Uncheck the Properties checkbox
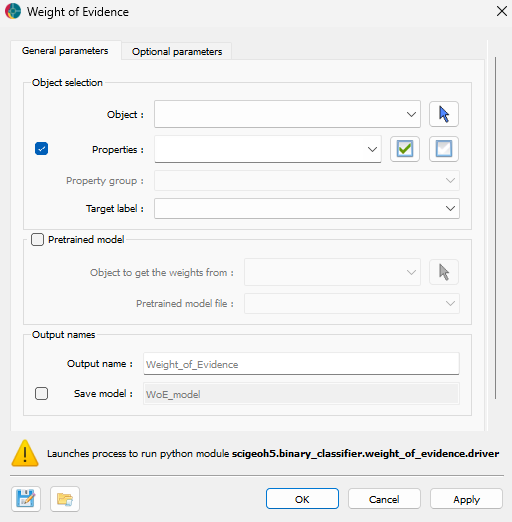The height and width of the screenshot is (522, 512). 41,149
